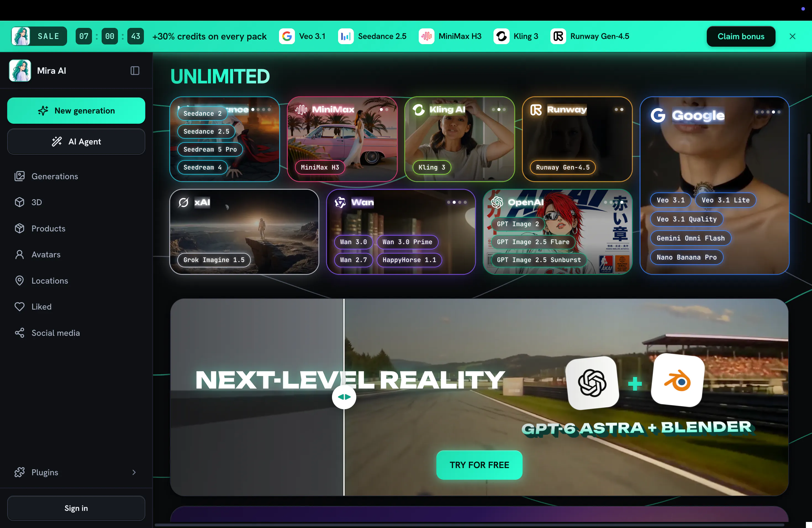Open Generations in sidebar

[x=76, y=176]
